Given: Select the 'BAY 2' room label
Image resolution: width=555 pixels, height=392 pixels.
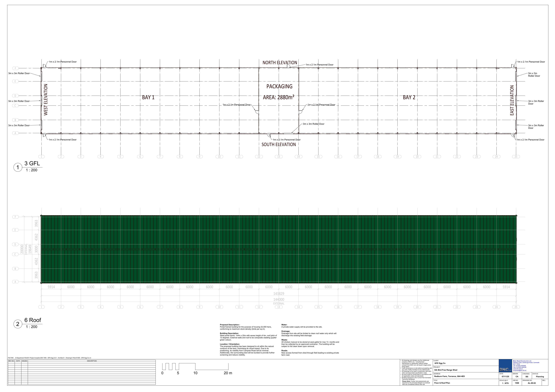Looking at the screenshot, I should coord(409,97).
